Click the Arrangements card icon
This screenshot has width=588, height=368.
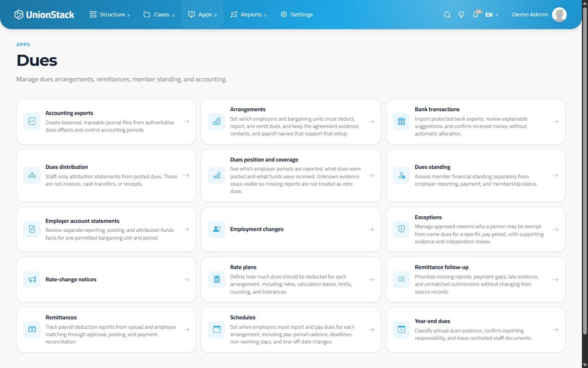pyautogui.click(x=217, y=121)
